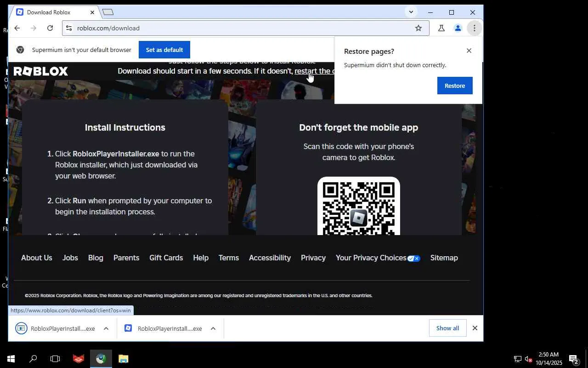This screenshot has height=368, width=588.
Task: Open the tab search chevron
Action: point(411,12)
